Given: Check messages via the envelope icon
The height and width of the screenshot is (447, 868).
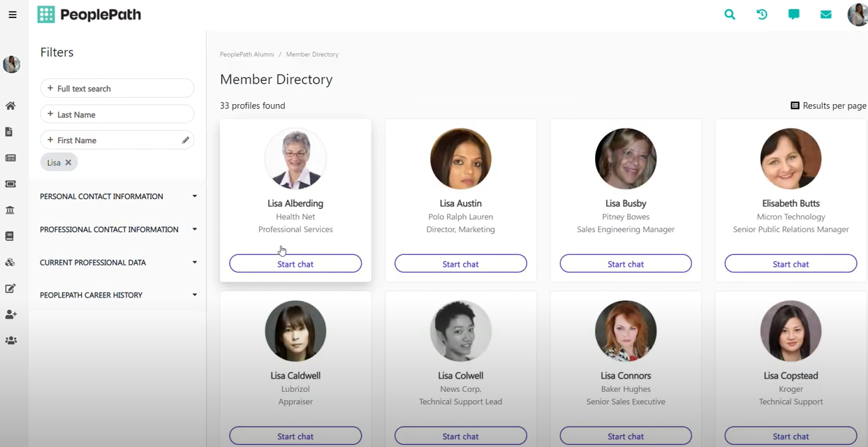Looking at the screenshot, I should point(826,14).
